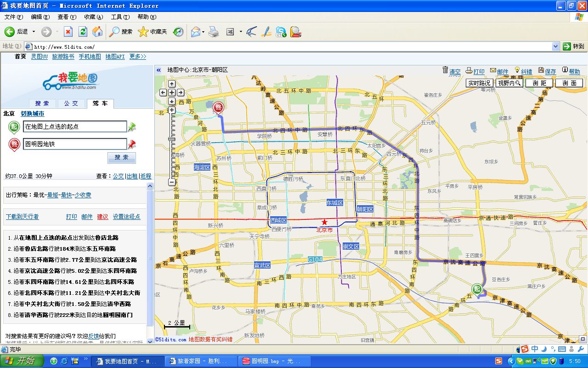This screenshot has width=588, height=368.
Task: Open 帮助(H) menu
Action: pyautogui.click(x=147, y=17)
